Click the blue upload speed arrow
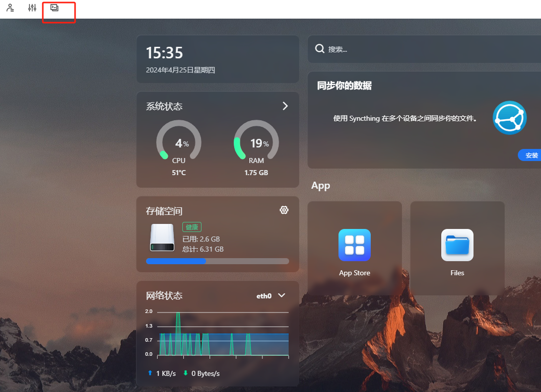Viewport: 541px width, 392px height. [150, 373]
